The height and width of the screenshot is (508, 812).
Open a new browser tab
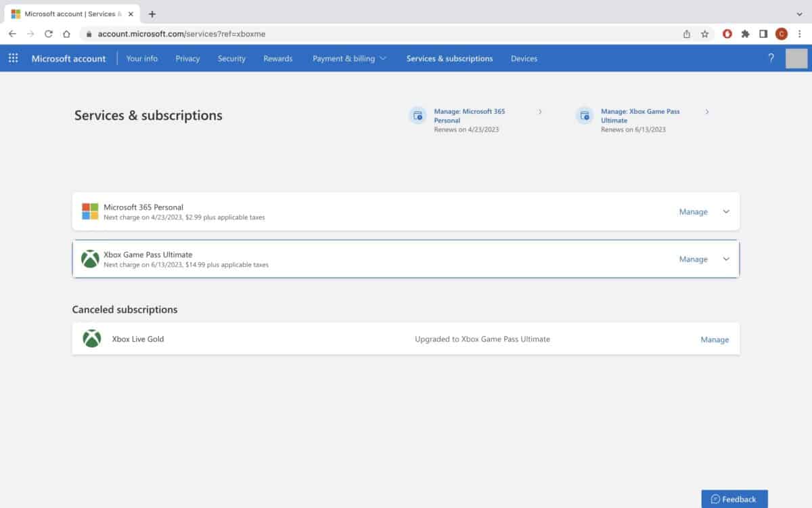point(152,14)
